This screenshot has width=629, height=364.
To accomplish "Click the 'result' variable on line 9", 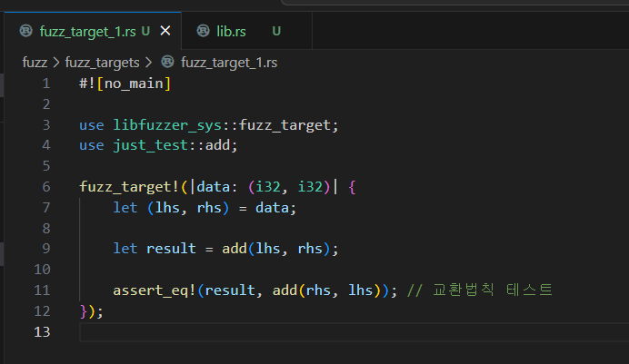I will [171, 249].
